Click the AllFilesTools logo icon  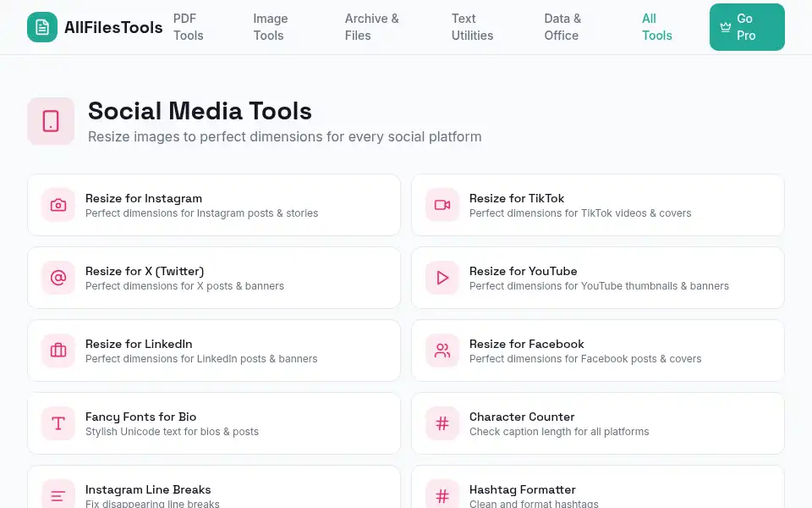coord(42,27)
